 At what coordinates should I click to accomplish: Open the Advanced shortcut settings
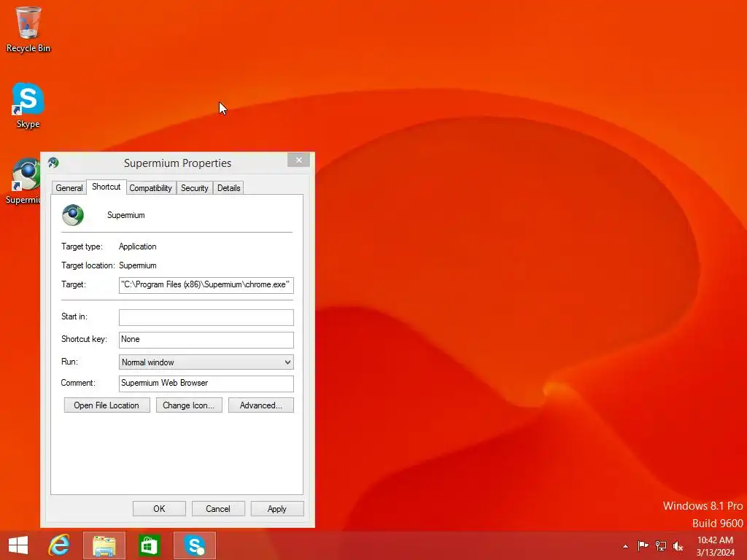point(261,405)
